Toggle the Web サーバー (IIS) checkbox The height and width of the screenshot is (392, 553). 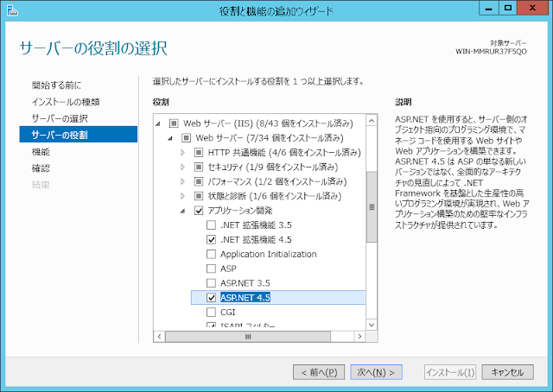point(174,123)
